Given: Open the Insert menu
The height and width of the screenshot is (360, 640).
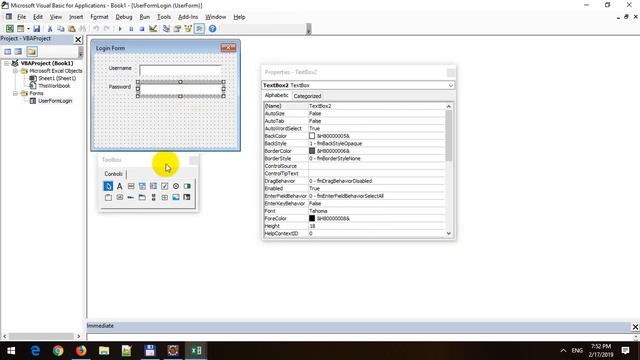Looking at the screenshot, I should click(x=76, y=17).
